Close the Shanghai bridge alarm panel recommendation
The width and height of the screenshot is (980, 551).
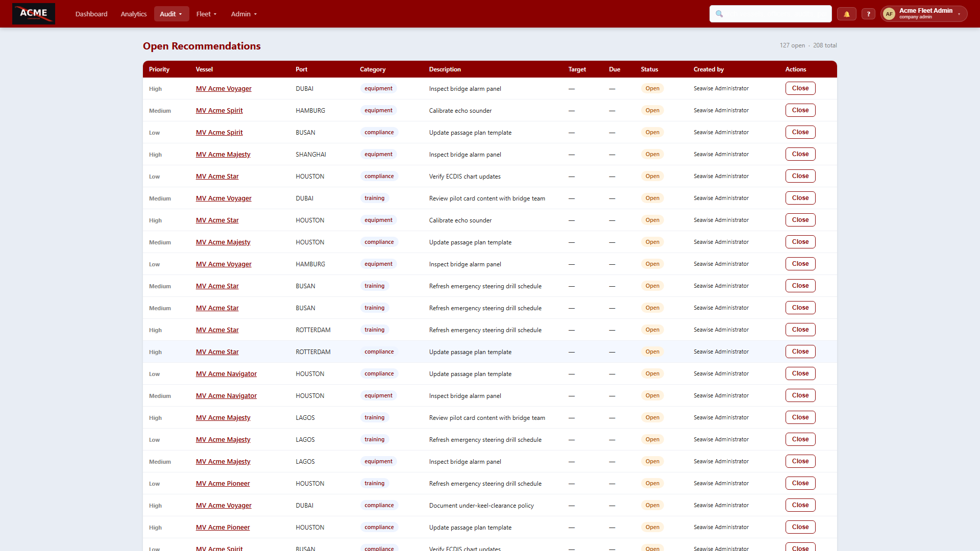pyautogui.click(x=800, y=154)
